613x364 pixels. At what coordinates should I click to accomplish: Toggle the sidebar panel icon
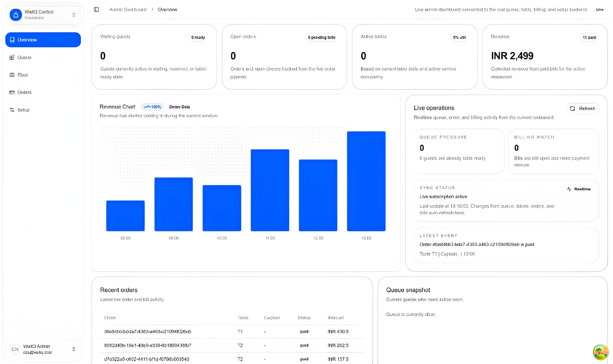point(96,10)
